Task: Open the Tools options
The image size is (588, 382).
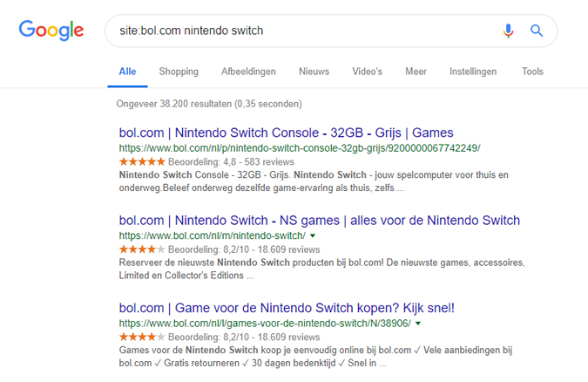Action: click(x=532, y=72)
